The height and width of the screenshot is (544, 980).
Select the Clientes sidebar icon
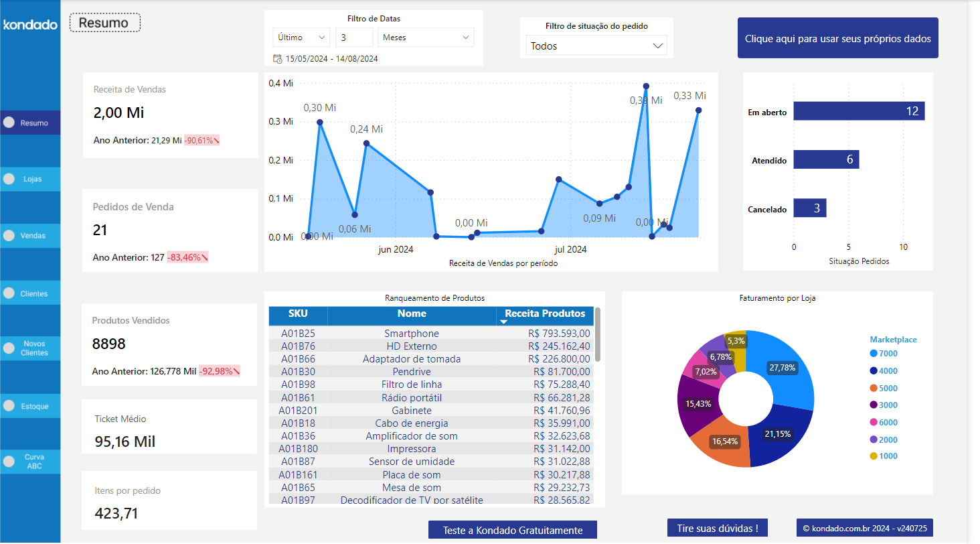8,292
